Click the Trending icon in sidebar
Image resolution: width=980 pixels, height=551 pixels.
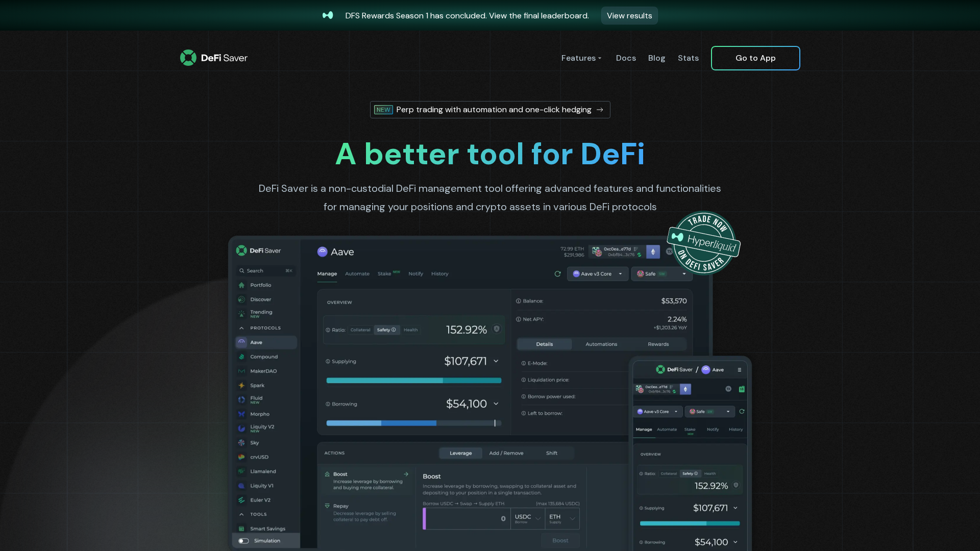241,314
